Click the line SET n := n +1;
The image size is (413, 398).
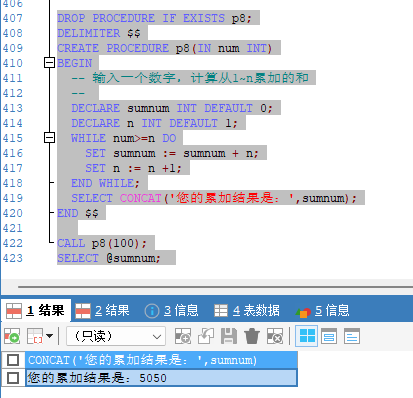pos(133,168)
